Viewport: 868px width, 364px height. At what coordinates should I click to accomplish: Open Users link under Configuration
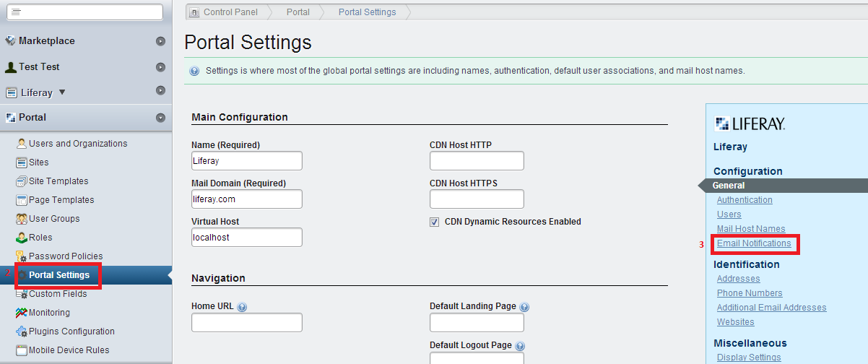pyautogui.click(x=729, y=214)
